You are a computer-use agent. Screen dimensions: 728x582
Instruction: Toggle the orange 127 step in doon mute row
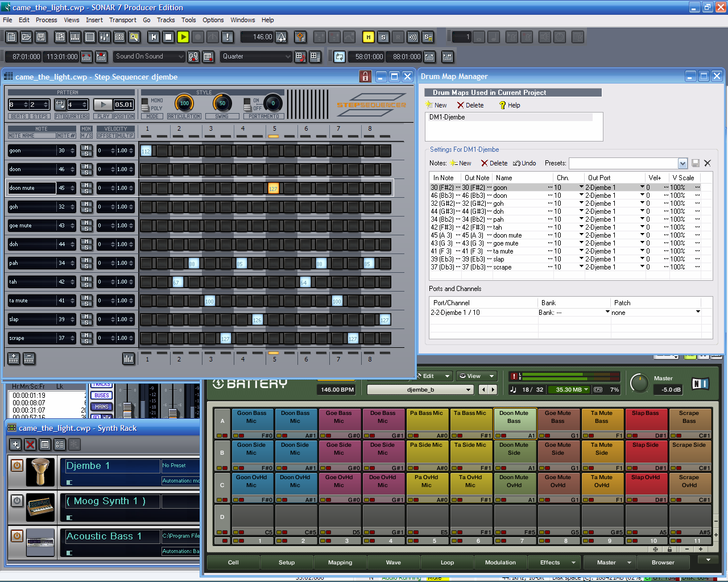coord(274,188)
